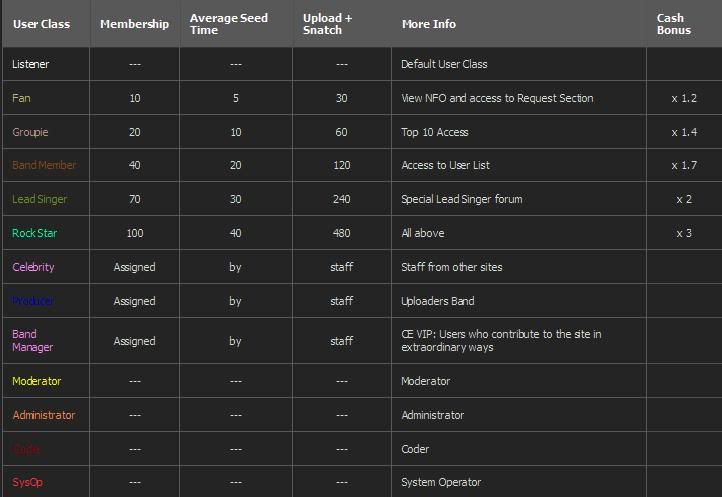The width and height of the screenshot is (722, 497).
Task: Open the Administrator class entry
Action: coord(44,415)
